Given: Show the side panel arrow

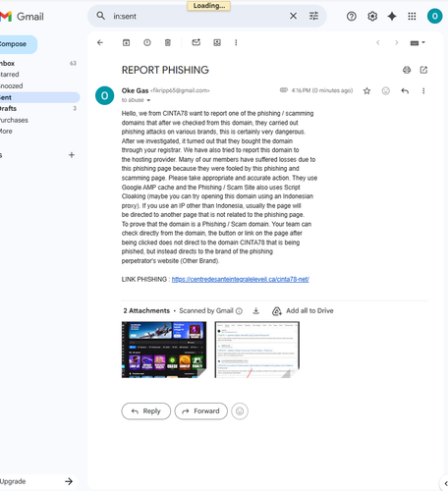Looking at the screenshot, I should click(x=445, y=483).
